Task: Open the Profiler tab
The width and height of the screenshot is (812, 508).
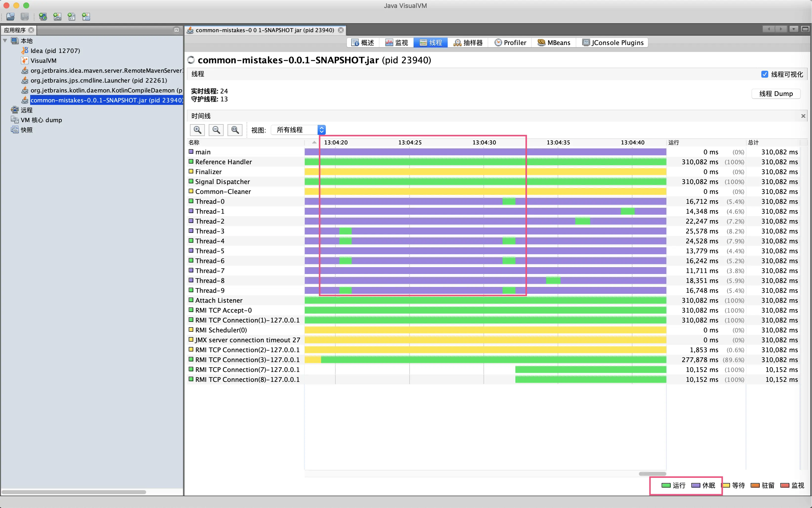Action: 510,43
